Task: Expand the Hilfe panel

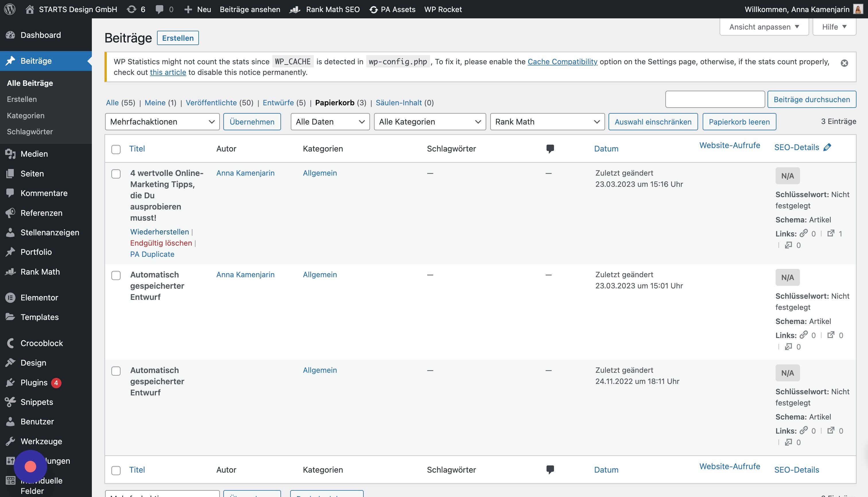Action: pyautogui.click(x=834, y=27)
